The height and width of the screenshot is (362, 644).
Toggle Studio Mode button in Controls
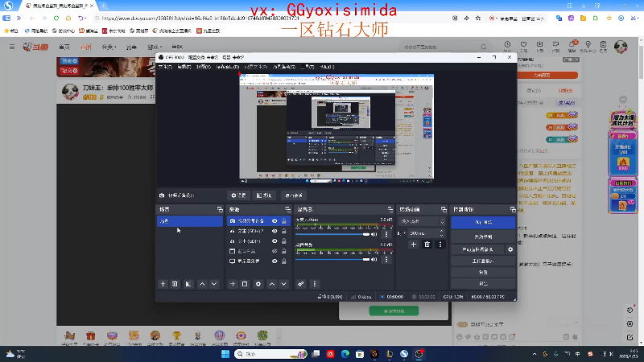[x=483, y=261]
